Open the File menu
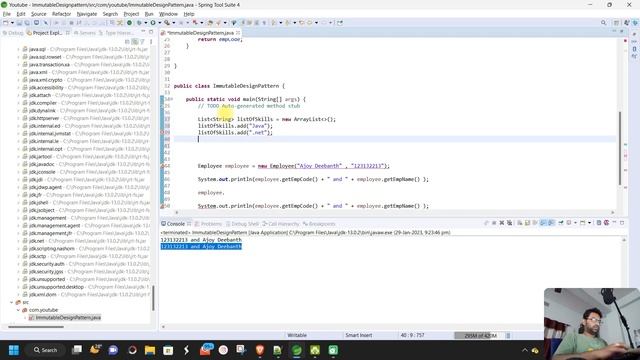The width and height of the screenshot is (640, 360). [x=7, y=14]
